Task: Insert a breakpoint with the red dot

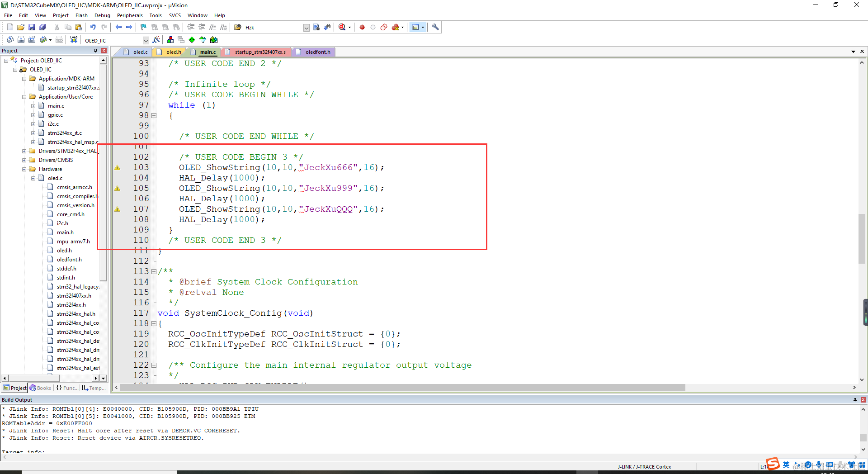Action: [362, 27]
